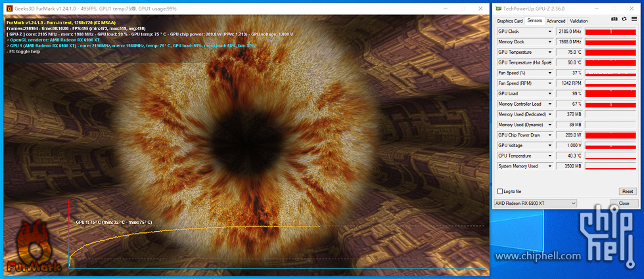Click the 75.0 °C GPU Temperature value

tap(569, 52)
